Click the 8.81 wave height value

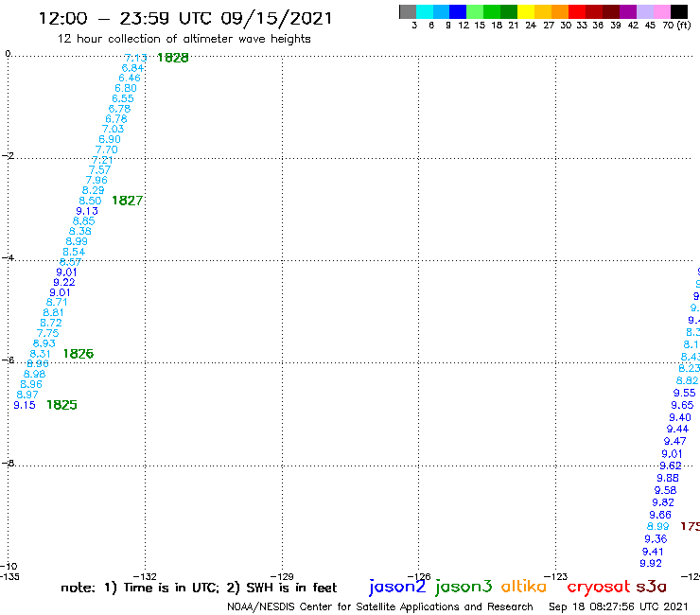tap(54, 312)
